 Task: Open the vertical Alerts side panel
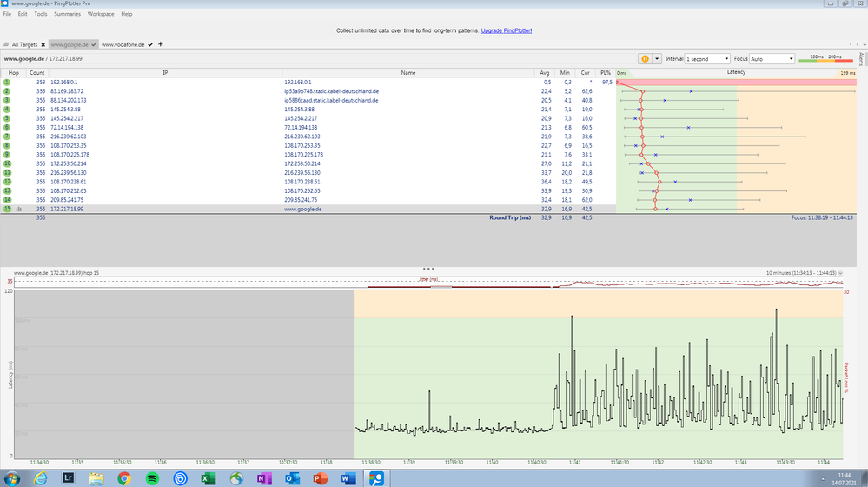click(x=861, y=59)
